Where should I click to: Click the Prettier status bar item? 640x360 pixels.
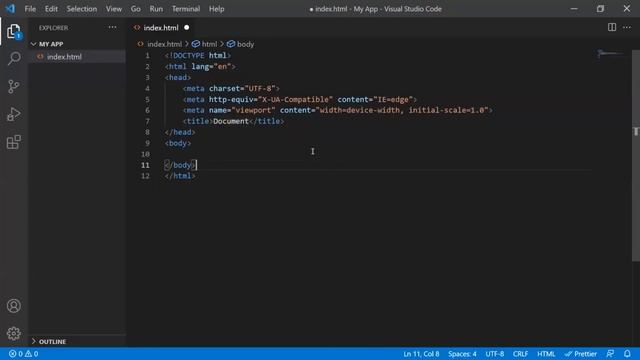pos(581,353)
